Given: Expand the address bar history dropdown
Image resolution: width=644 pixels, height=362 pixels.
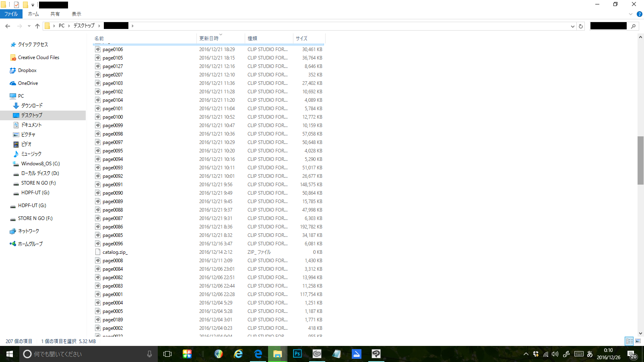Looking at the screenshot, I should coord(572,26).
